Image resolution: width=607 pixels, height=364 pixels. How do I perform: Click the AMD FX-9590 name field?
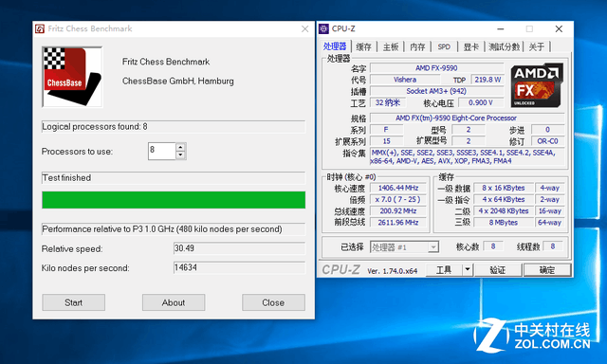pos(436,68)
